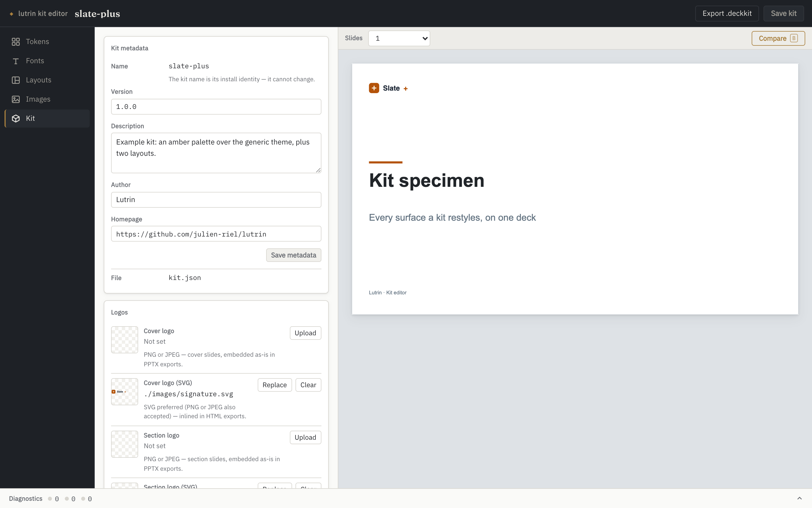This screenshot has height=508, width=812.
Task: Click the Kit specimen slide heading
Action: coord(427,181)
